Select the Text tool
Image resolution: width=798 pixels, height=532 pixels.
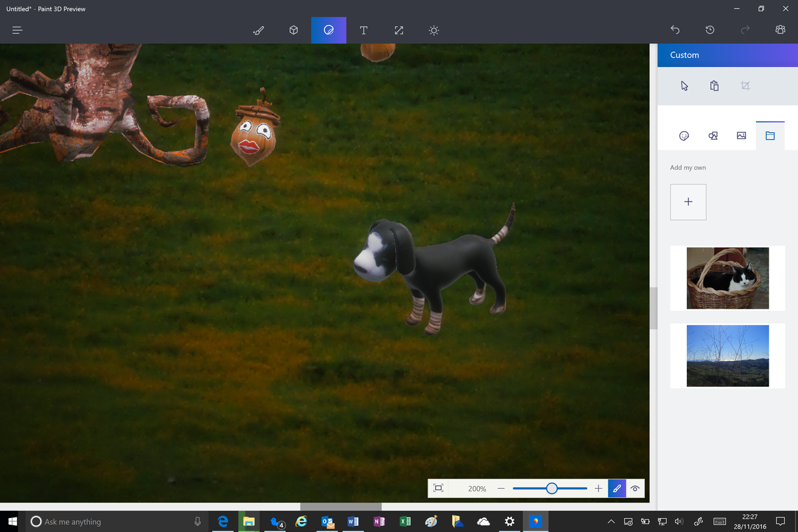364,30
